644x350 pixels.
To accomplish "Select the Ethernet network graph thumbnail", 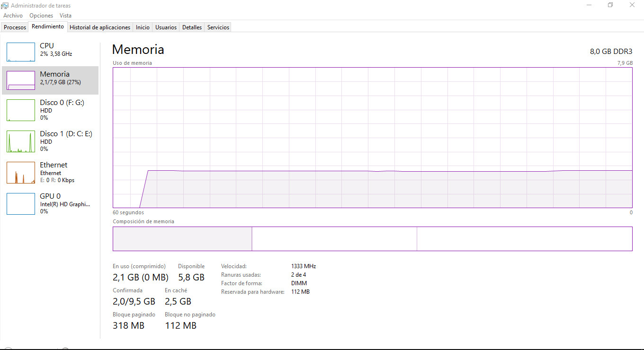I will click(x=21, y=173).
